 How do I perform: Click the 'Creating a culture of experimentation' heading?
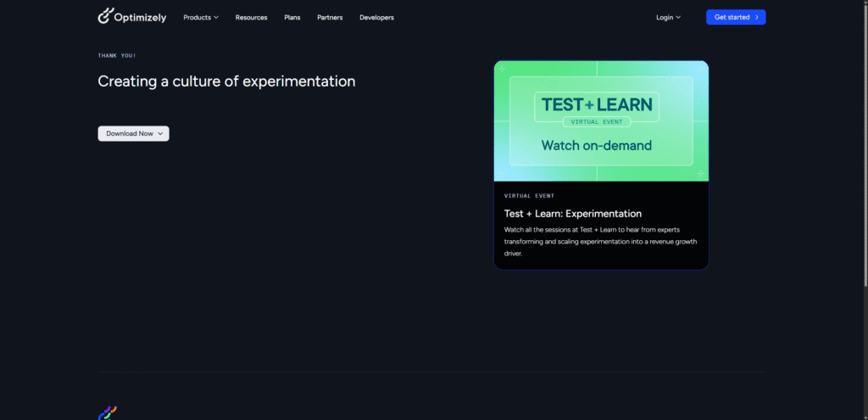[x=226, y=81]
